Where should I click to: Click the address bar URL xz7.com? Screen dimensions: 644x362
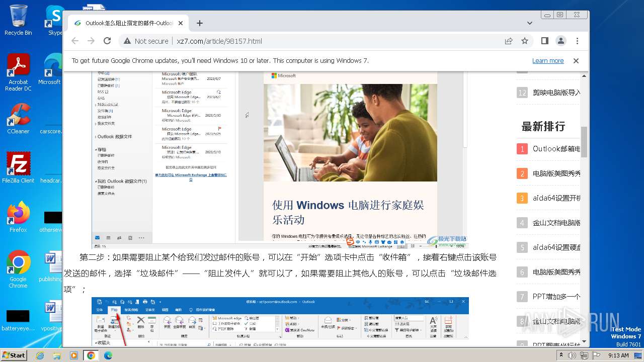[x=219, y=41]
